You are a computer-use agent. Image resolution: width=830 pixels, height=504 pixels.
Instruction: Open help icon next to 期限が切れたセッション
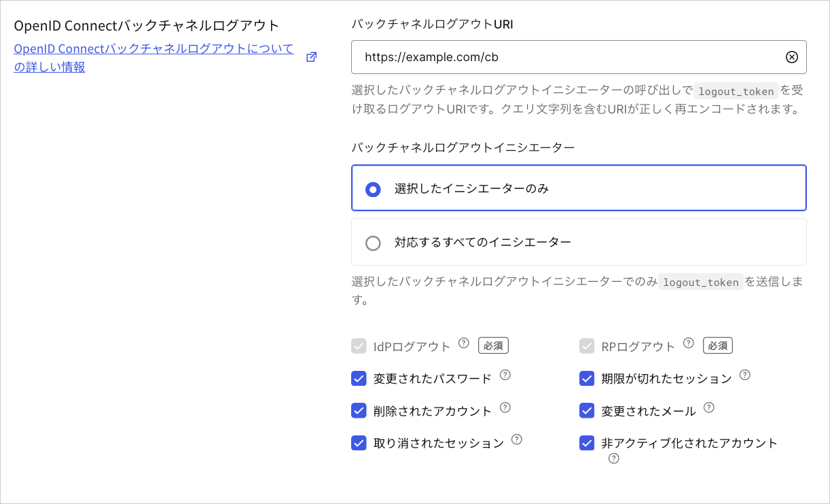pyautogui.click(x=744, y=375)
